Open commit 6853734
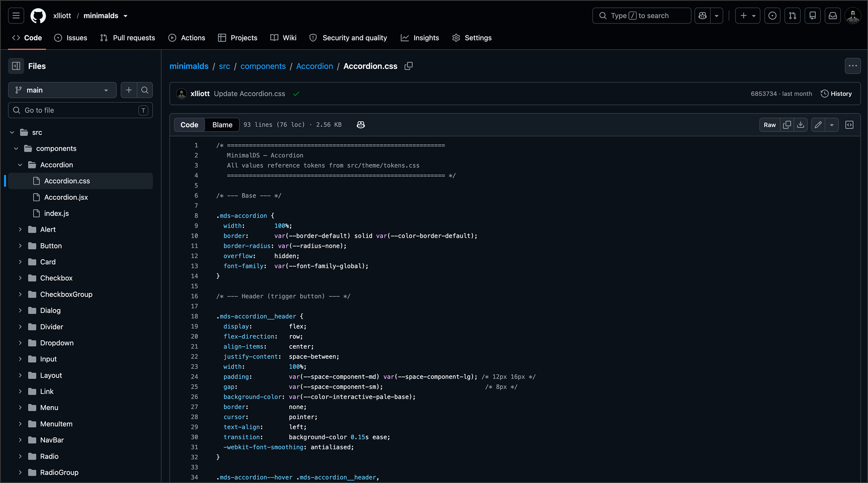 pyautogui.click(x=764, y=93)
